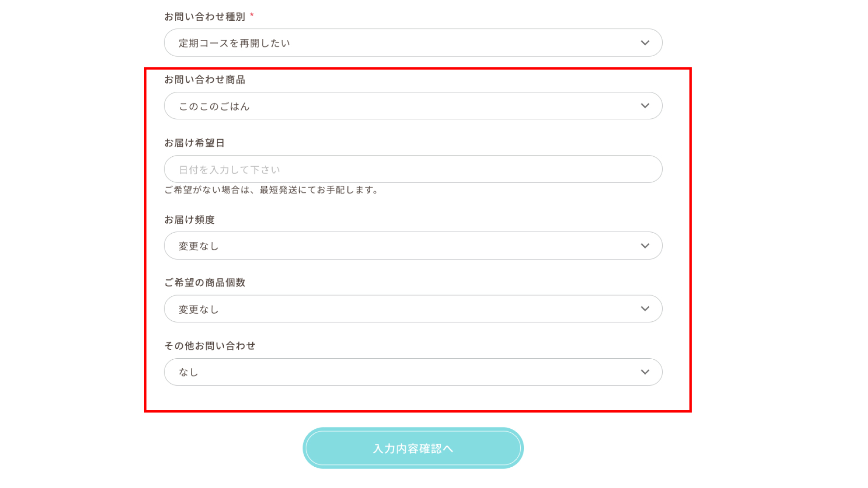This screenshot has width=868, height=488.
Task: Click chevron arrow of ご希望の商品個数 dropdown
Action: pyautogui.click(x=645, y=309)
